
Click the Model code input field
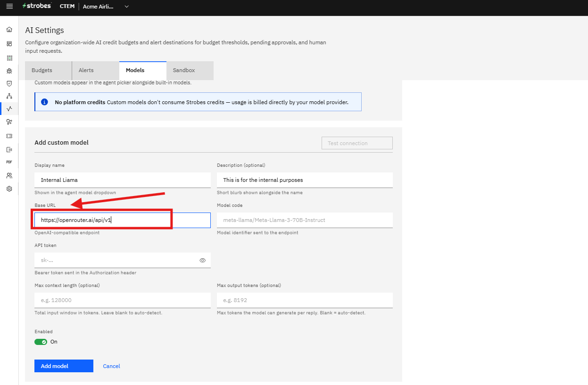tap(305, 220)
